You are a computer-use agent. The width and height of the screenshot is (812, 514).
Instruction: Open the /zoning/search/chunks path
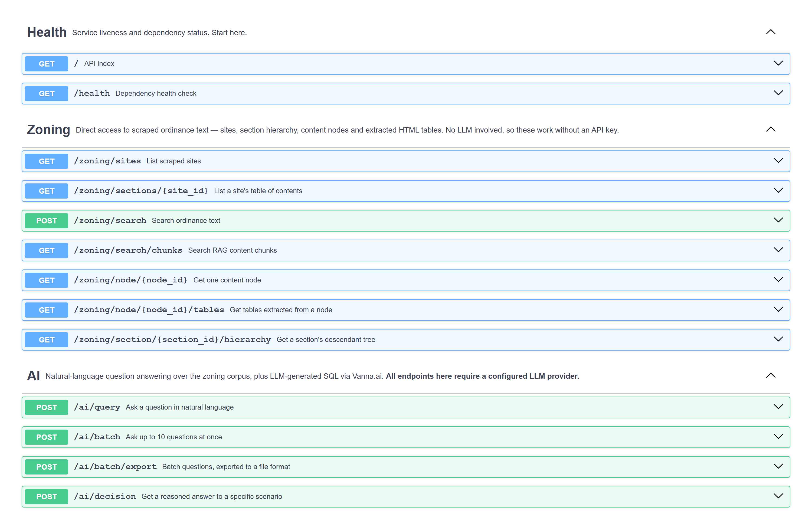128,250
